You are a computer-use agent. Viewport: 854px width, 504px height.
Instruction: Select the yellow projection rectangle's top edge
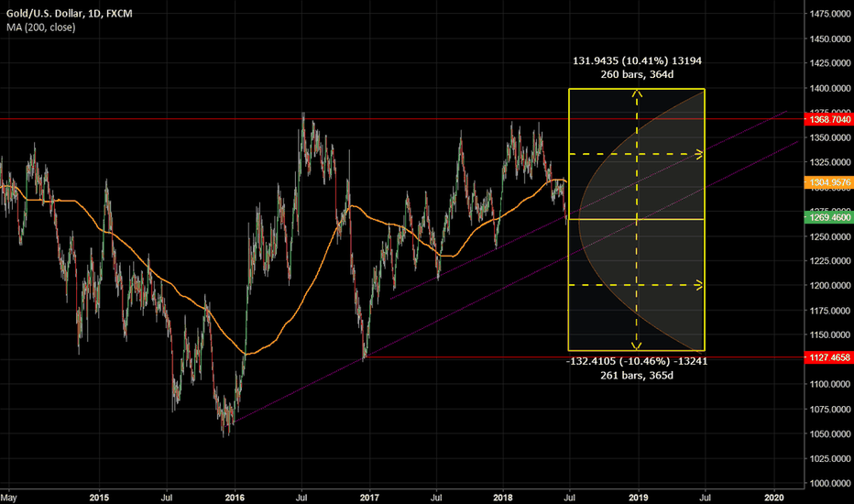[x=637, y=89]
